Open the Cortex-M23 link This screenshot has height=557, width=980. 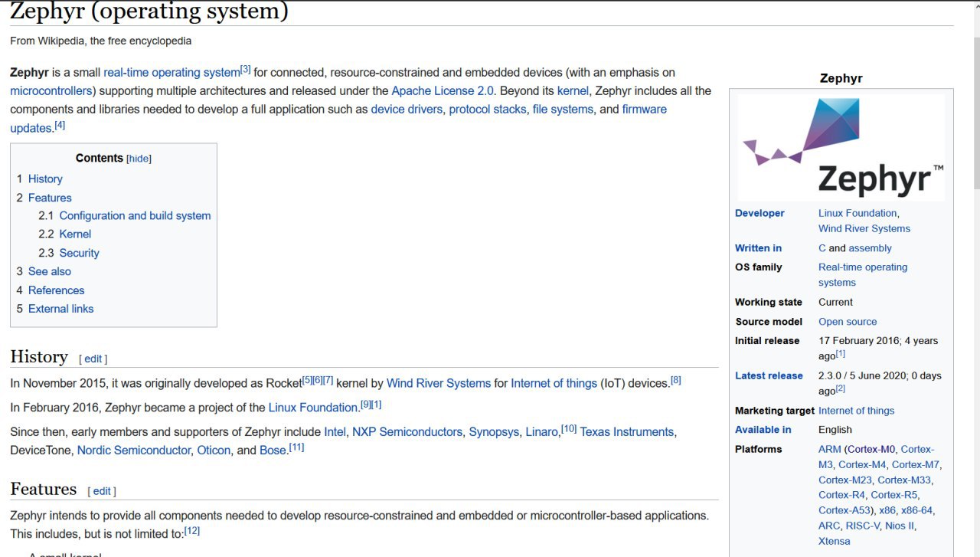point(844,480)
